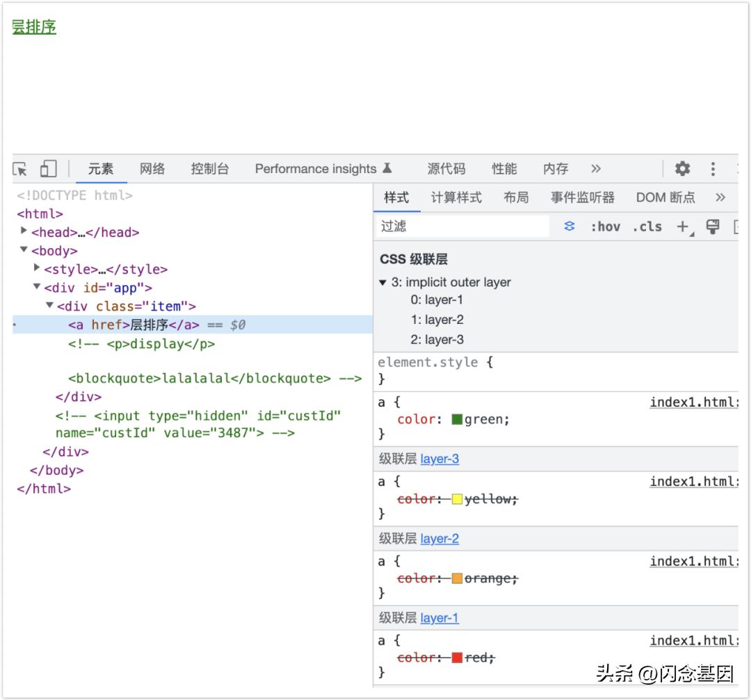Toggle the :hov element state panel
Image resolution: width=751 pixels, height=700 pixels.
pyautogui.click(x=605, y=227)
